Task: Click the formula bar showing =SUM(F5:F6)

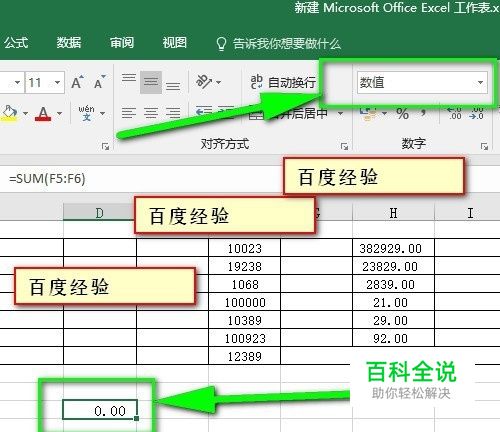Action: (x=143, y=179)
